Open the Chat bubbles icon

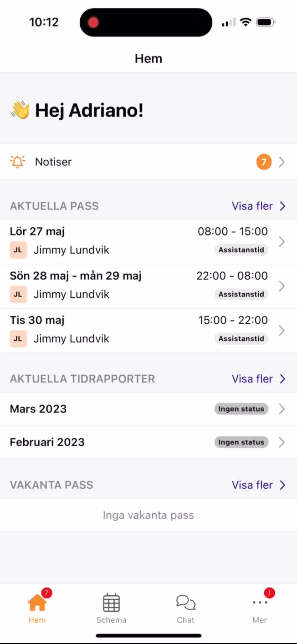[x=185, y=603]
